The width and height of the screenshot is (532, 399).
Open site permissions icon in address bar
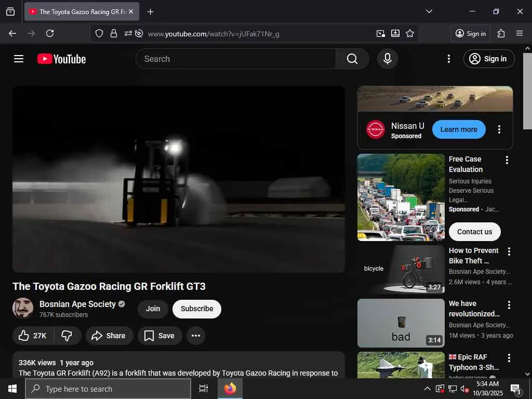(x=128, y=34)
